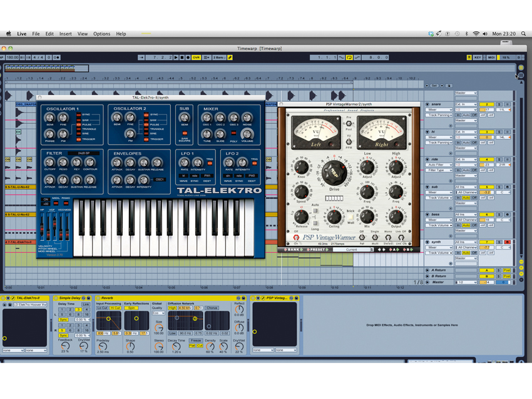Start playback with the transport Play button
The width and height of the screenshot is (532, 399).
pyautogui.click(x=176, y=58)
